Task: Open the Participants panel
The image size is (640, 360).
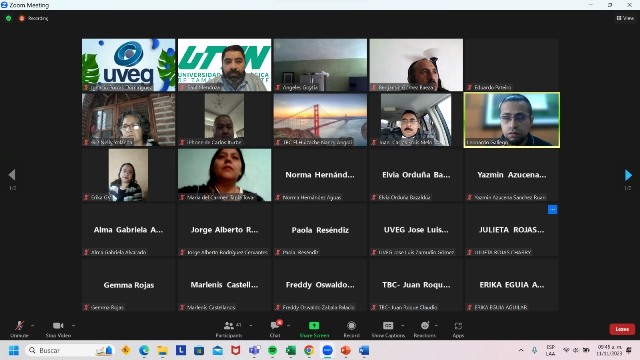Action: tap(229, 329)
